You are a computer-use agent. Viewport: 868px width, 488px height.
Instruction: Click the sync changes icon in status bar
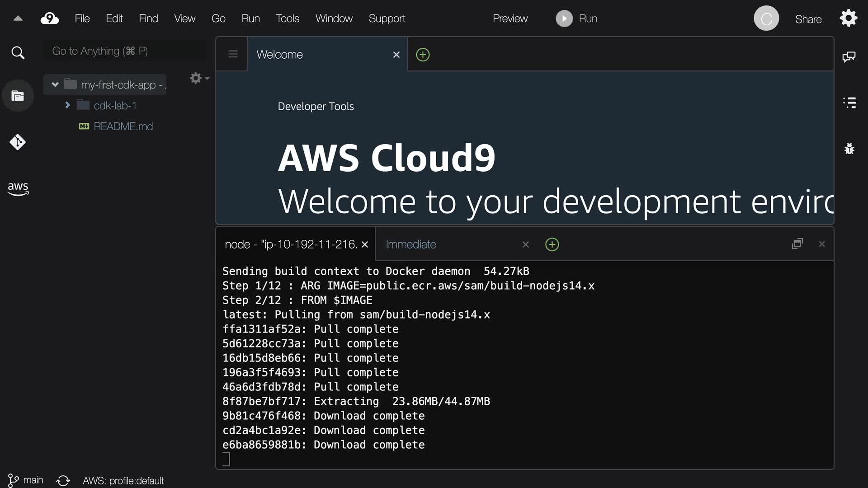63,480
